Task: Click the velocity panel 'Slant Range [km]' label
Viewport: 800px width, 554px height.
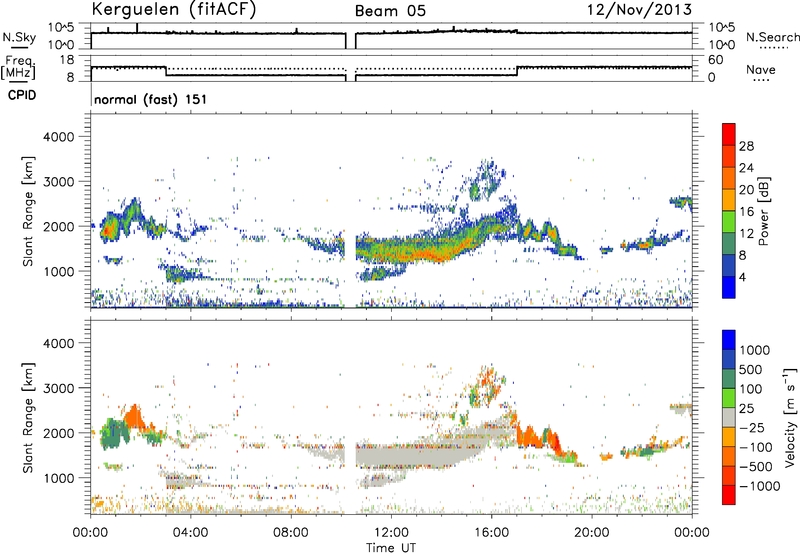Action: point(28,417)
